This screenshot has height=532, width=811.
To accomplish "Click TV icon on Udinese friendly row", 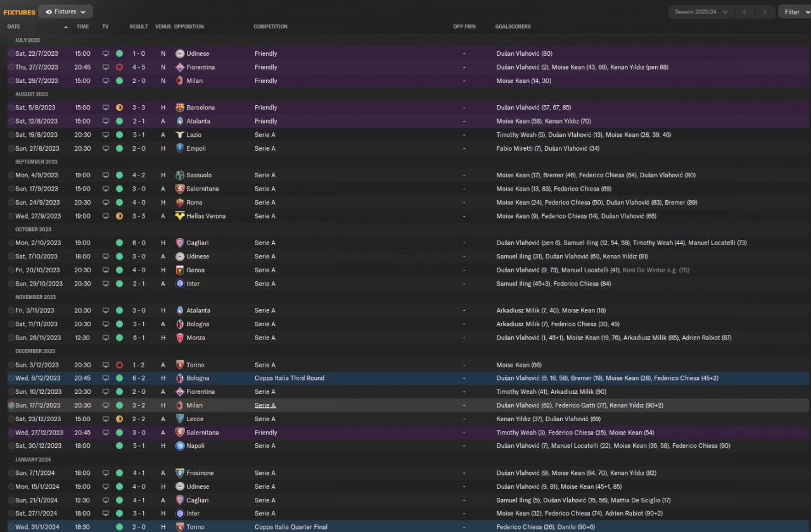I will [x=106, y=54].
